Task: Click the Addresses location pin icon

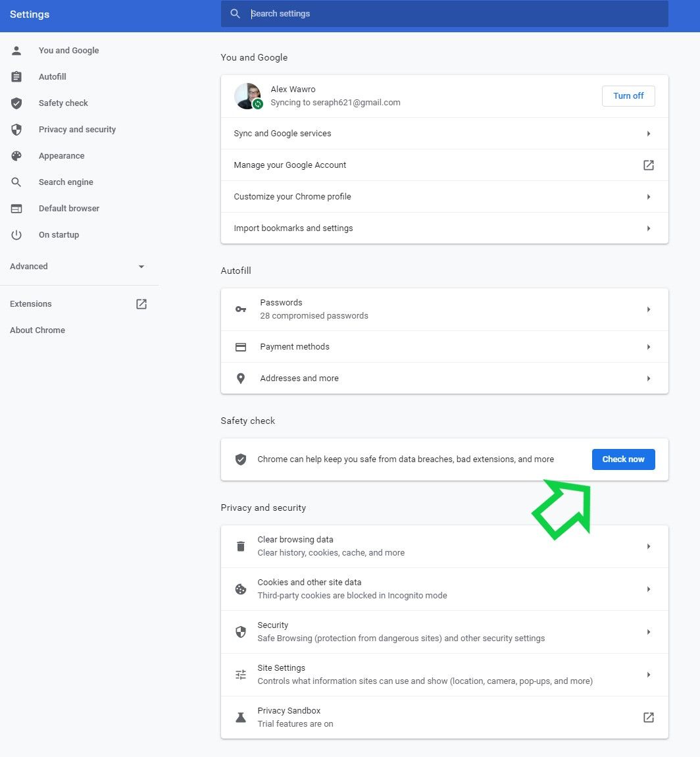Action: tap(240, 378)
